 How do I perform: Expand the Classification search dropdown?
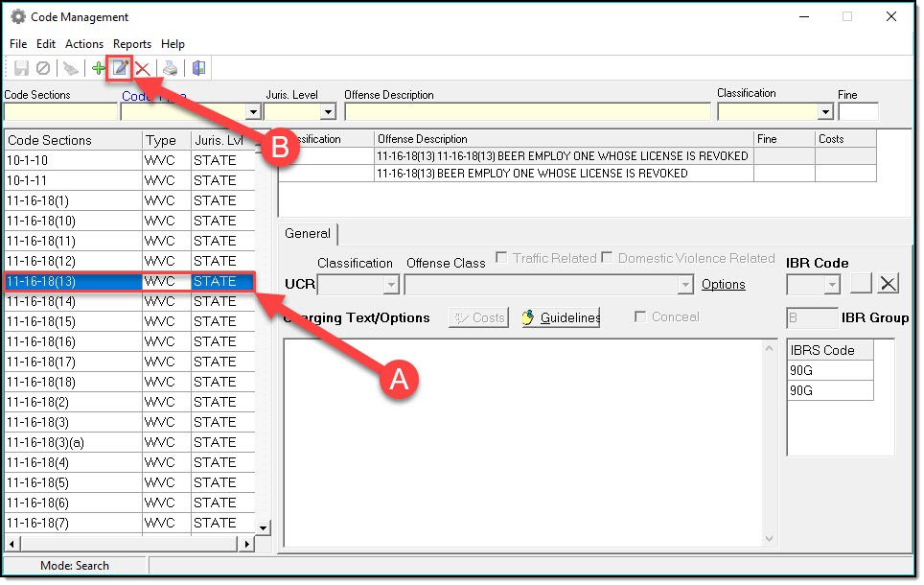[x=825, y=112]
